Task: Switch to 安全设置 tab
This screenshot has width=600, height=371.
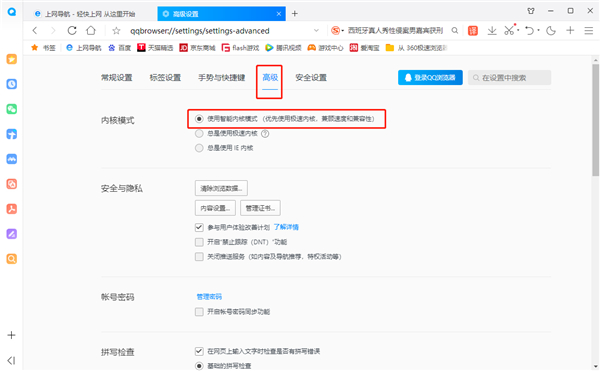Action: coord(311,78)
